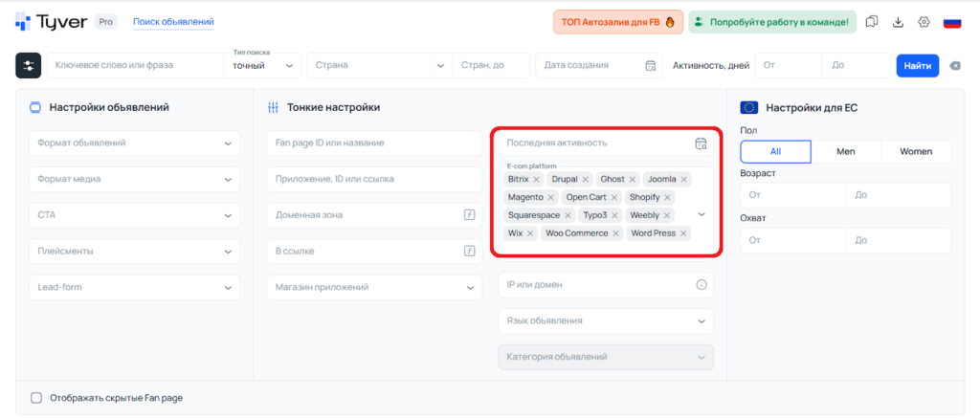Click the Ключевое слово или фраза input

click(134, 65)
